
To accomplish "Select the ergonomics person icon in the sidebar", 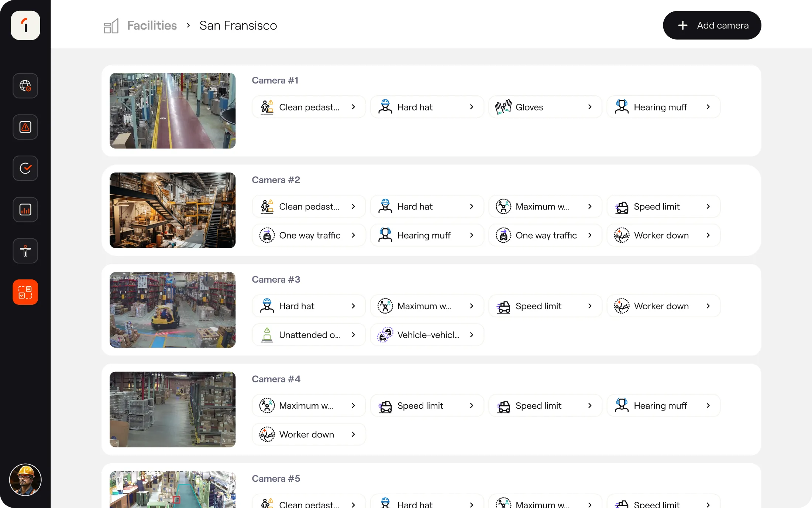I will pos(25,251).
